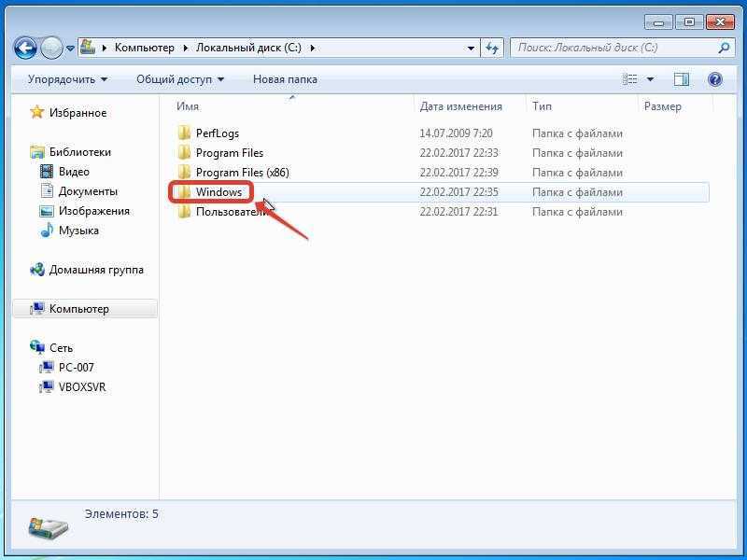Viewport: 747px width, 560px height.
Task: Click date 22.02.2017 22:35 in Windows row
Action: [458, 192]
